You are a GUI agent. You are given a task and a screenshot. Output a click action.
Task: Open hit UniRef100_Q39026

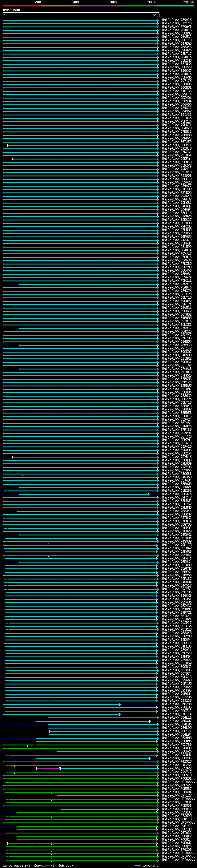click(177, 20)
